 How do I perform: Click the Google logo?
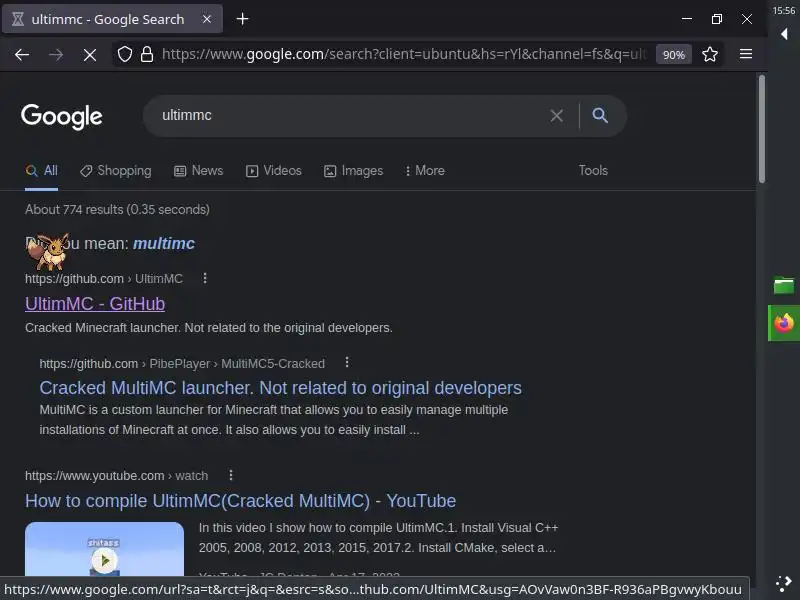(x=62, y=116)
